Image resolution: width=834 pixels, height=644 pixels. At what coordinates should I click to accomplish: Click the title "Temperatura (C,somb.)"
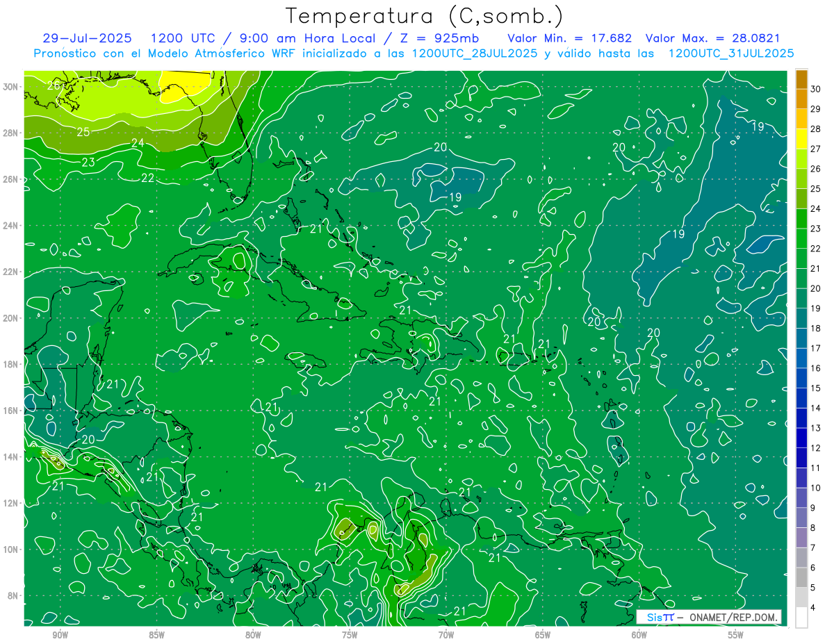pos(424,17)
